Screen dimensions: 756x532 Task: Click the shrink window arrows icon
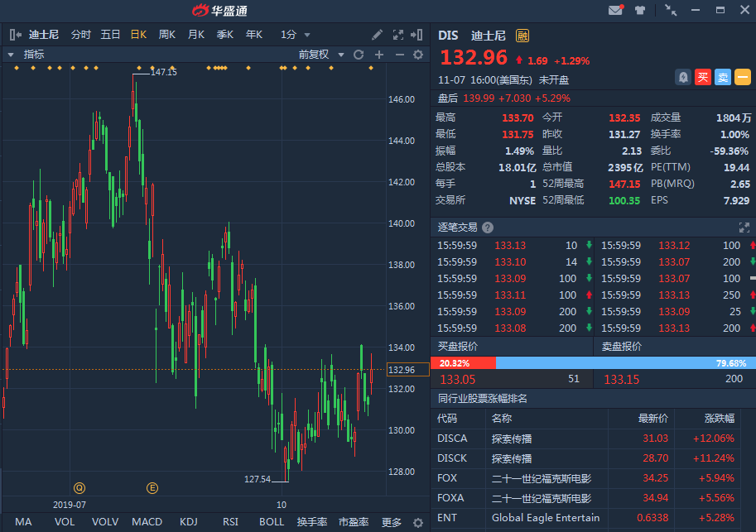(670, 10)
